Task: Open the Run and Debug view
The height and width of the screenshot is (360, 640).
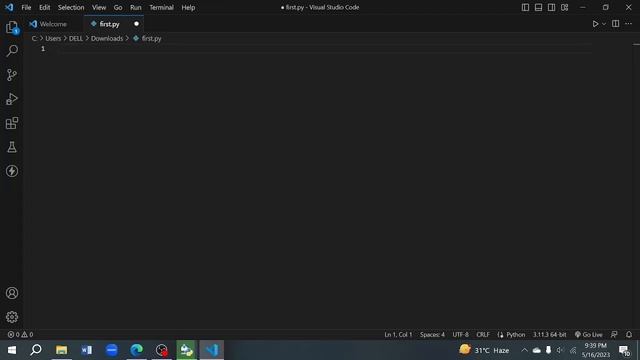Action: coord(12,99)
